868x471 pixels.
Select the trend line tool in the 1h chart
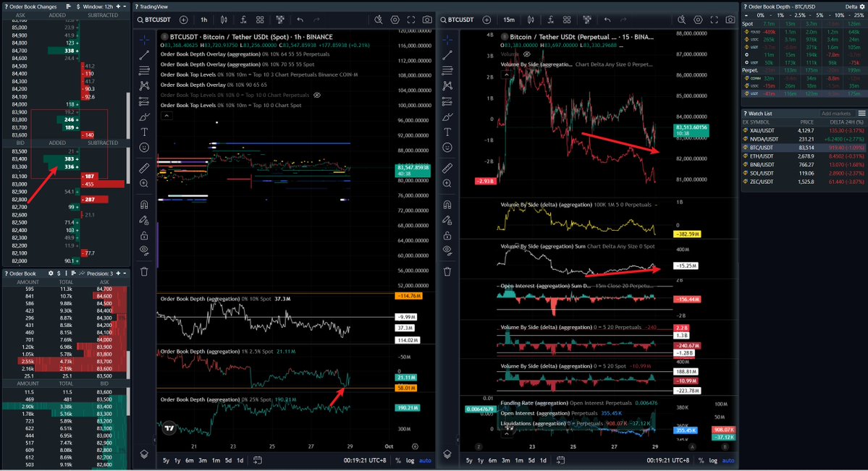144,55
